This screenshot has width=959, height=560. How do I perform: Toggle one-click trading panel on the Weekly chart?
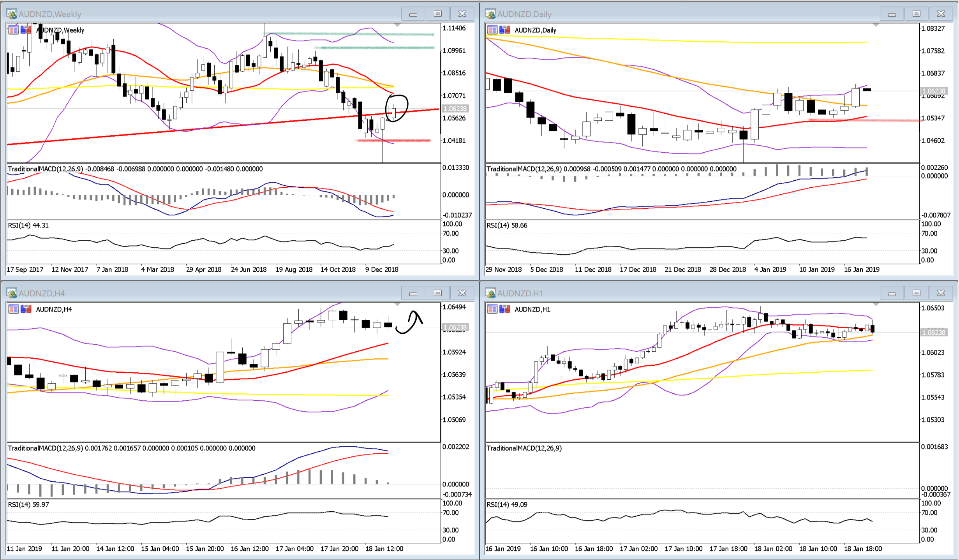pyautogui.click(x=26, y=30)
